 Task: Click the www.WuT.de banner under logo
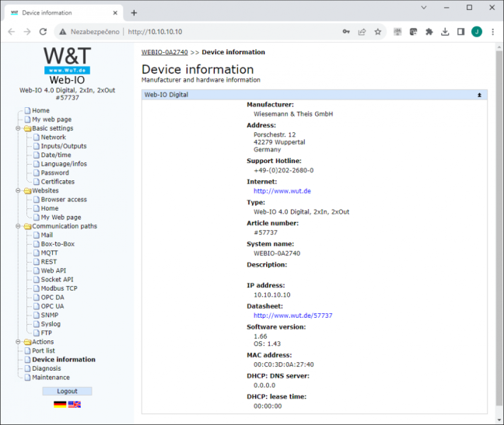pos(67,70)
